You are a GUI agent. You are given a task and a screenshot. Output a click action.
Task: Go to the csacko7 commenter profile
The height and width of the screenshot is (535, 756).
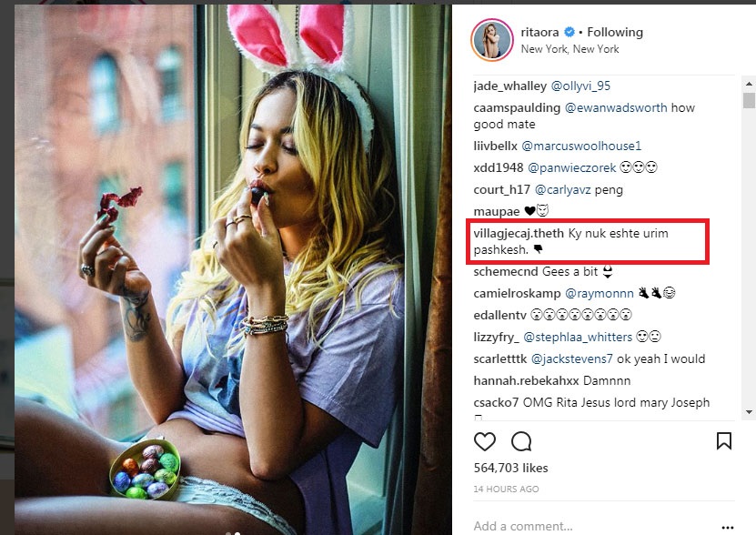495,402
